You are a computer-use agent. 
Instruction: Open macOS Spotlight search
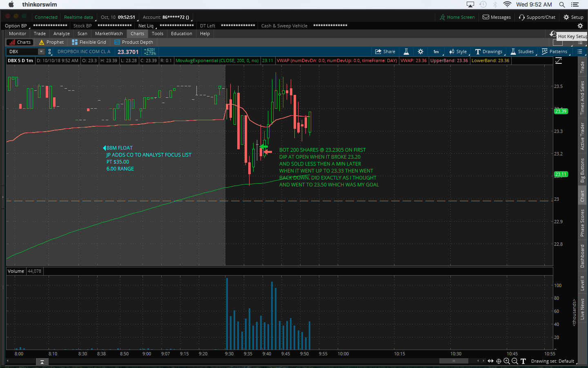(562, 4)
